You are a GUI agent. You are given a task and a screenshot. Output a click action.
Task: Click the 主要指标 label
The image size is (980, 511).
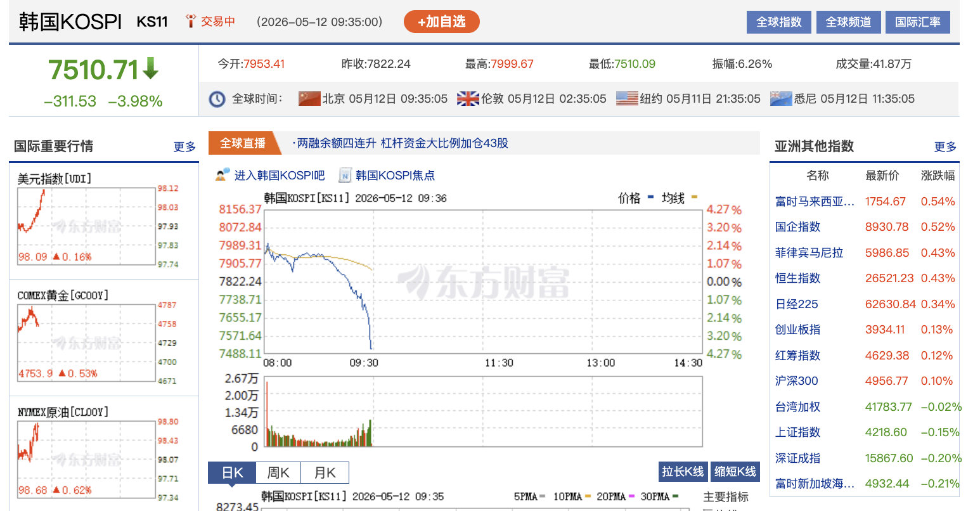pyautogui.click(x=726, y=497)
